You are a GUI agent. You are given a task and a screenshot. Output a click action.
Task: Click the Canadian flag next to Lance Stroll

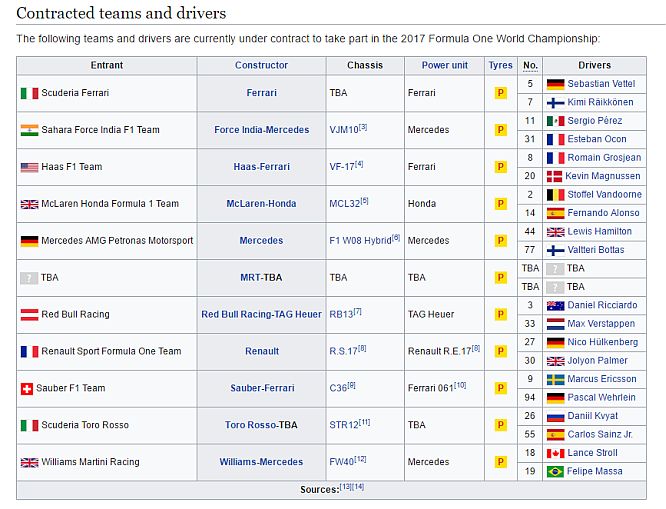[555, 453]
